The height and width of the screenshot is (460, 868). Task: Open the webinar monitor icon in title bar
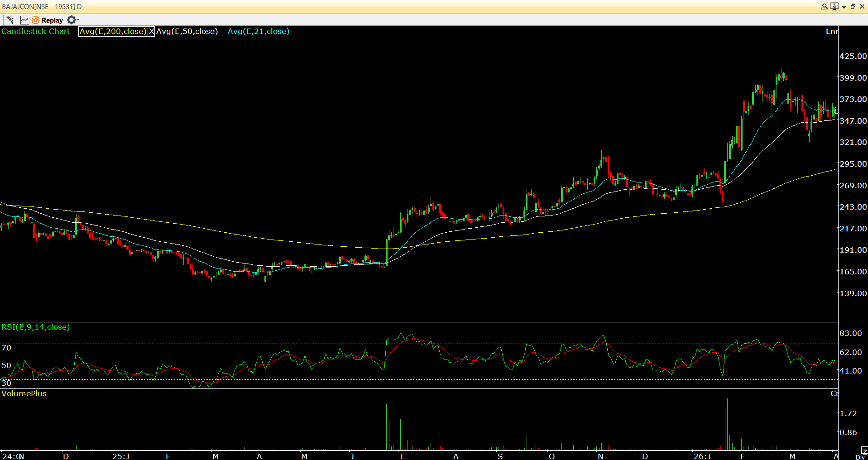point(834,6)
